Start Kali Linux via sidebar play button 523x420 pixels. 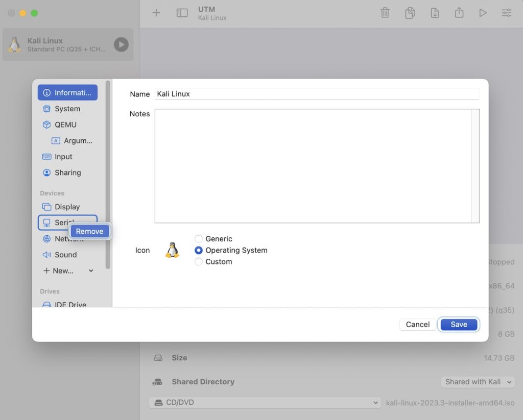(x=121, y=44)
